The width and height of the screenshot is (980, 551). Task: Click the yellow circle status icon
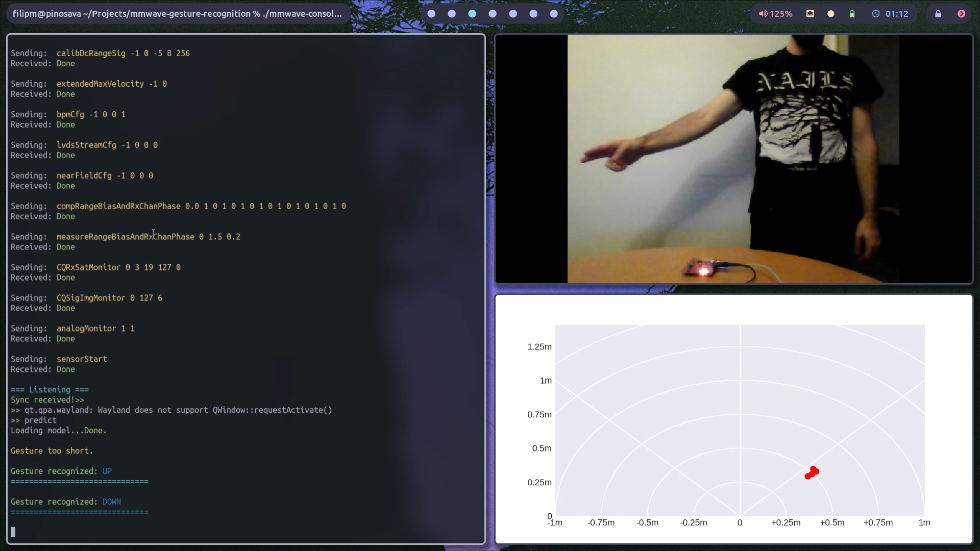click(831, 14)
